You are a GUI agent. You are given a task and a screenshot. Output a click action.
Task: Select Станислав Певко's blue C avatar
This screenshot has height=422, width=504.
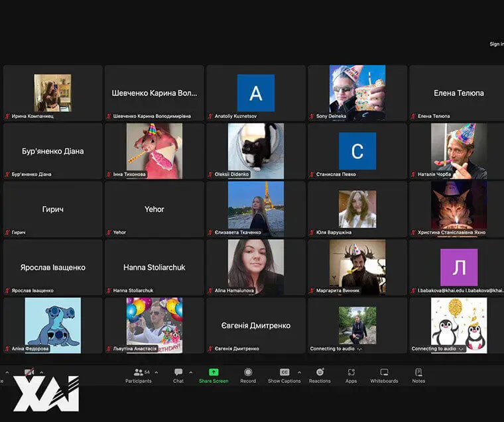point(357,150)
